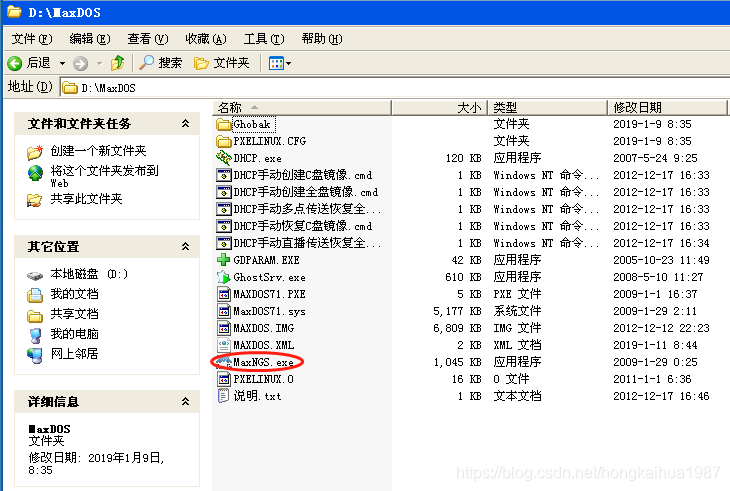Go up one folder level icon
Screen dimensions: 730x491
pyautogui.click(x=117, y=63)
